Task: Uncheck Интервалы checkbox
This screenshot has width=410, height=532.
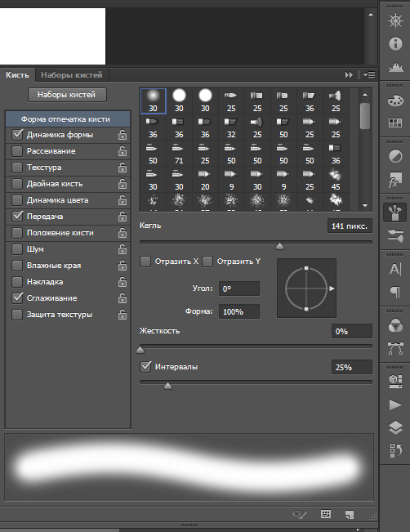Action: (x=145, y=367)
